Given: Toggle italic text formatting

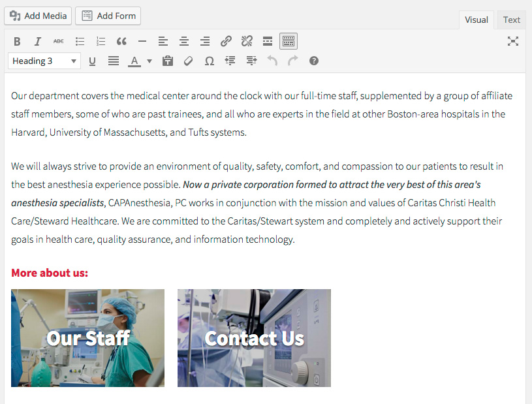Looking at the screenshot, I should pyautogui.click(x=38, y=42).
